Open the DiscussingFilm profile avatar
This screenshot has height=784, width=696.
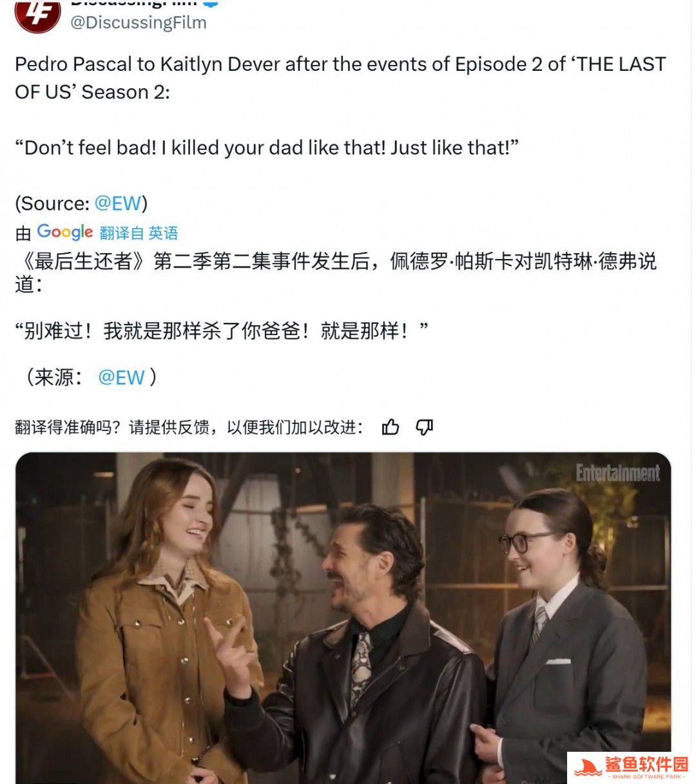pos(37,14)
